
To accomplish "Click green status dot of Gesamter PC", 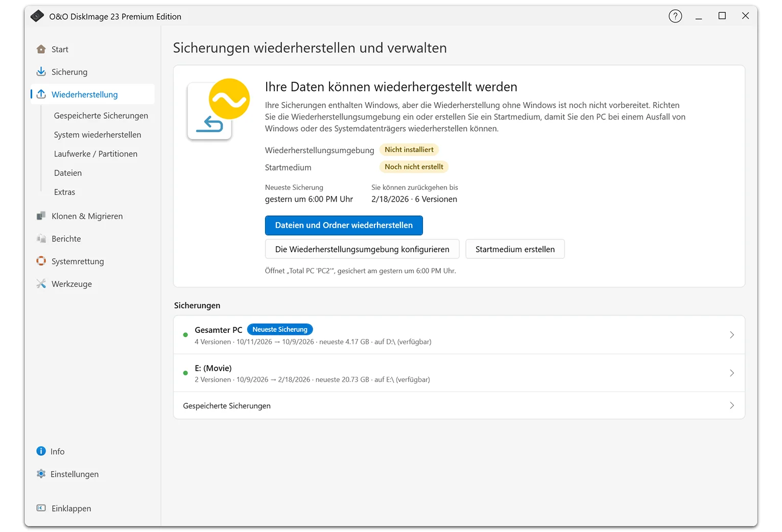I will pyautogui.click(x=185, y=335).
